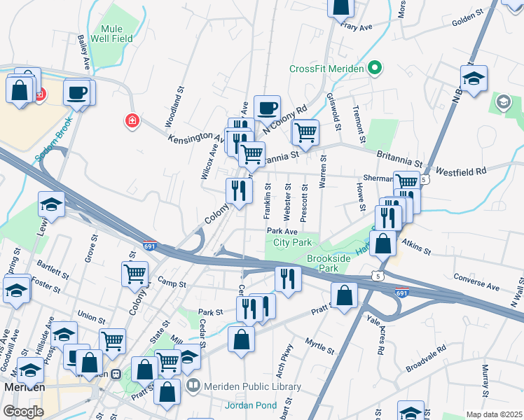Image resolution: width=524 pixels, height=420 pixels.
Task: Select the shopping bag marker by Atkins St
Action: 382,245
